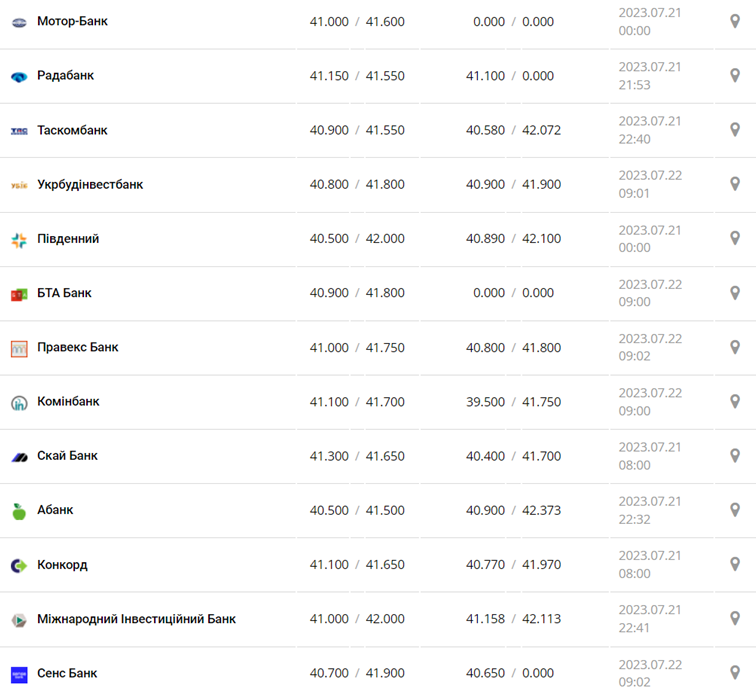Image resolution: width=756 pixels, height=700 pixels.
Task: Click the БТА Банк logo icon
Action: [19, 294]
